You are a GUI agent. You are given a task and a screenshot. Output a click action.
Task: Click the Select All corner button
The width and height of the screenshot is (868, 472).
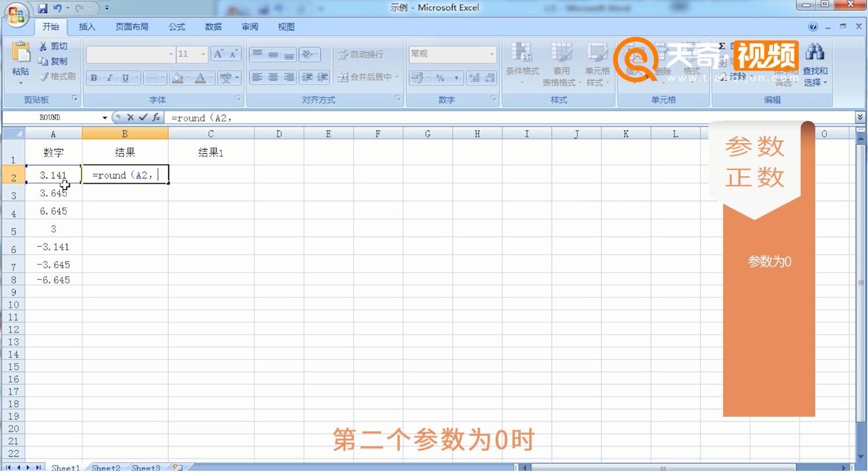(x=13, y=134)
